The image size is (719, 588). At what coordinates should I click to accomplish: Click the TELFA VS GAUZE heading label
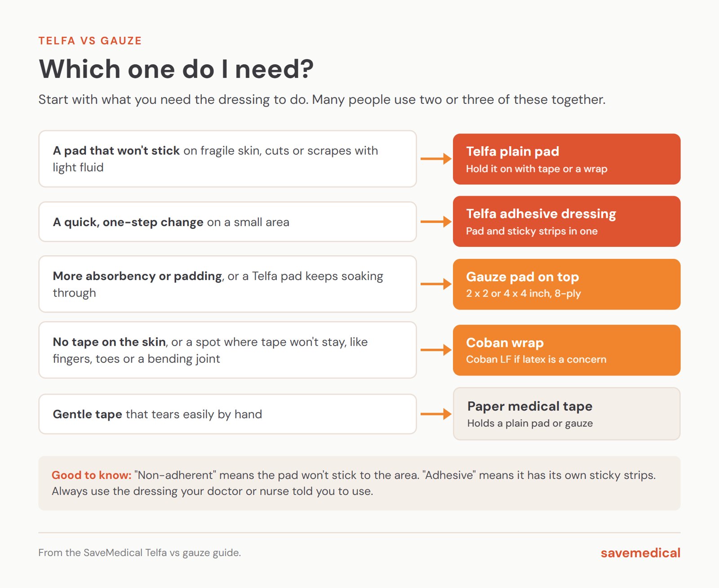[90, 41]
